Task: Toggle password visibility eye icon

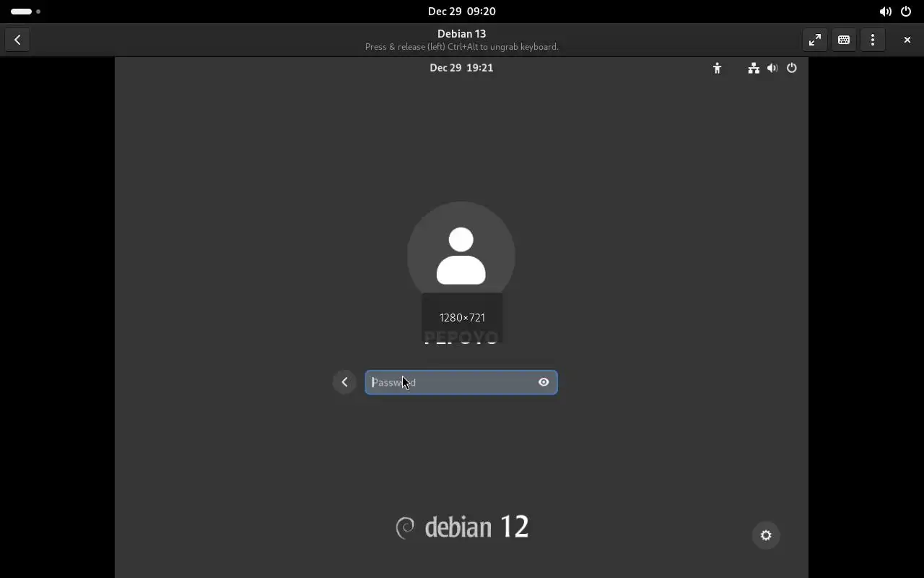Action: click(x=544, y=382)
